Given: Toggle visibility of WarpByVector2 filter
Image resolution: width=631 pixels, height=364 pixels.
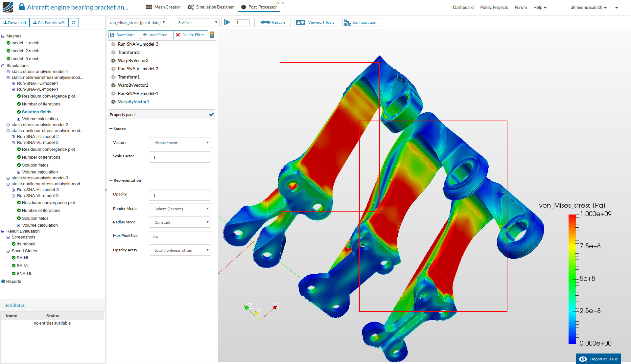Looking at the screenshot, I should coord(113,85).
